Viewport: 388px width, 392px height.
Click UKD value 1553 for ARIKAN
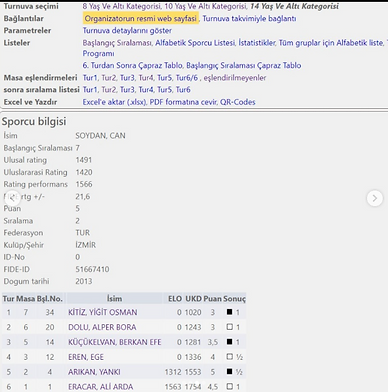pos(193,372)
